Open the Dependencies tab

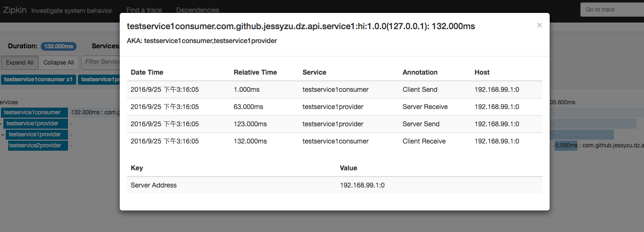pyautogui.click(x=198, y=10)
